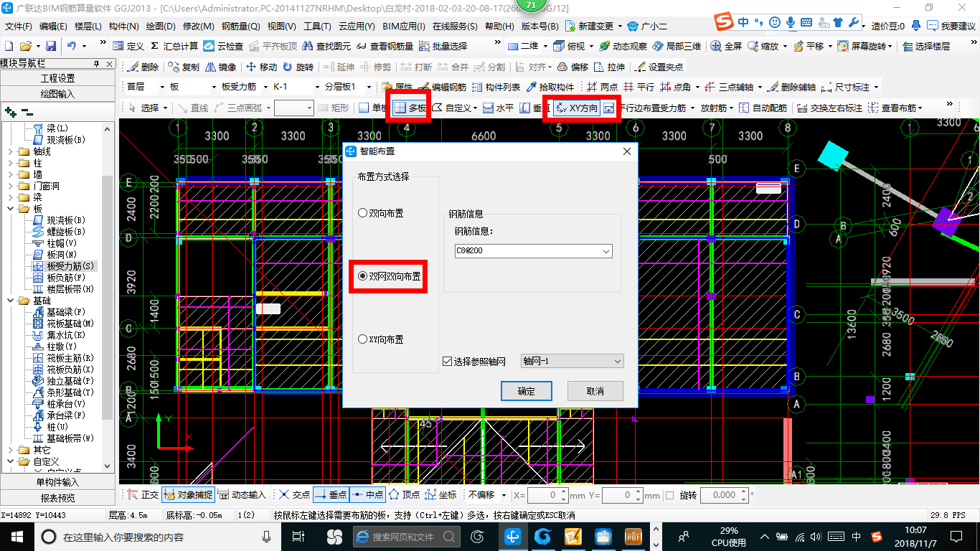The height and width of the screenshot is (551, 980).
Task: Click 删除辅轴 delete auxiliary axis
Action: click(x=791, y=87)
